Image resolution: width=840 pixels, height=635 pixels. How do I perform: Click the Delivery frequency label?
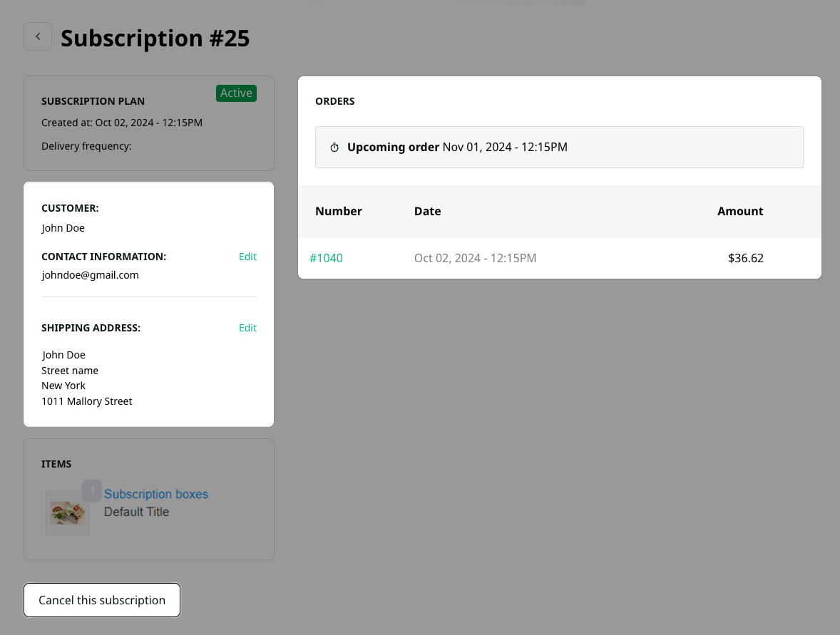[86, 146]
